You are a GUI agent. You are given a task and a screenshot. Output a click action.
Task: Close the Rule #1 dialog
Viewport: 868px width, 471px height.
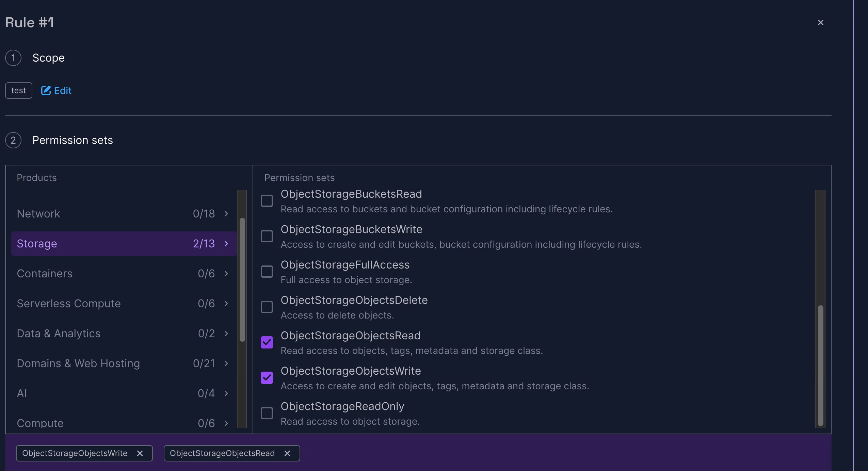[821, 22]
